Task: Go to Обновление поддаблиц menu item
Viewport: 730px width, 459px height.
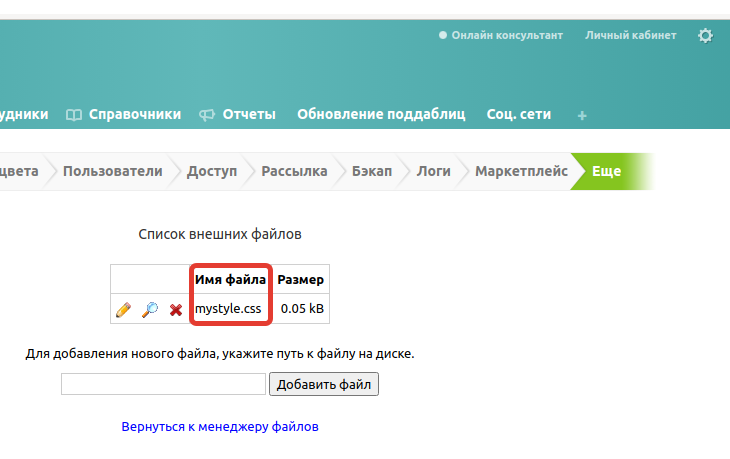Action: (381, 114)
